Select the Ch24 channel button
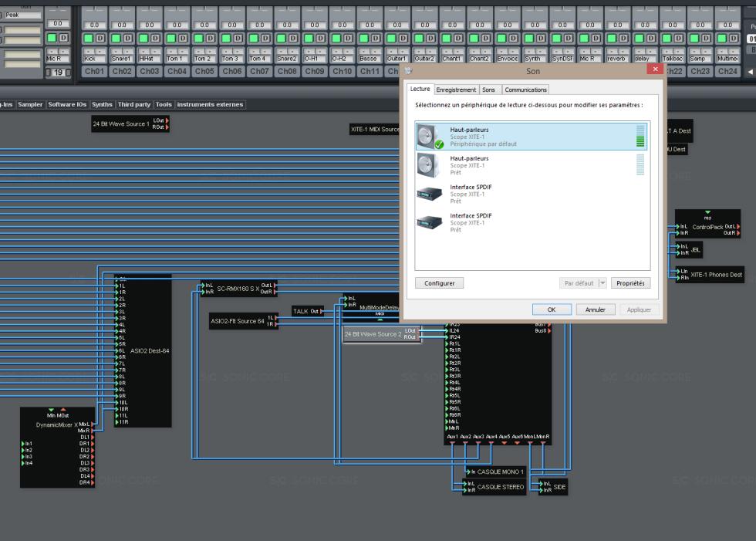The width and height of the screenshot is (756, 541). click(727, 71)
